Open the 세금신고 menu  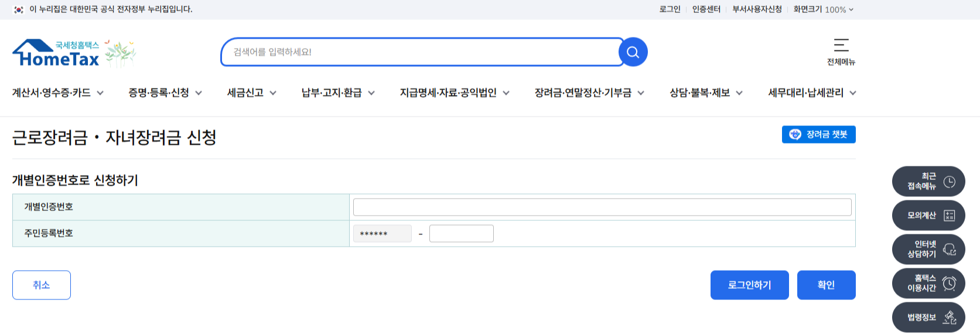pyautogui.click(x=245, y=93)
